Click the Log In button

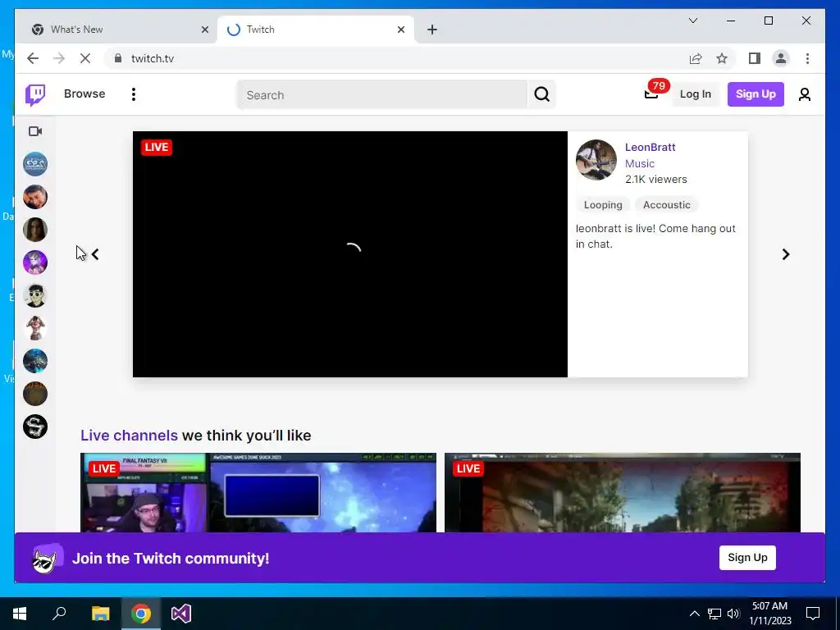coord(696,94)
